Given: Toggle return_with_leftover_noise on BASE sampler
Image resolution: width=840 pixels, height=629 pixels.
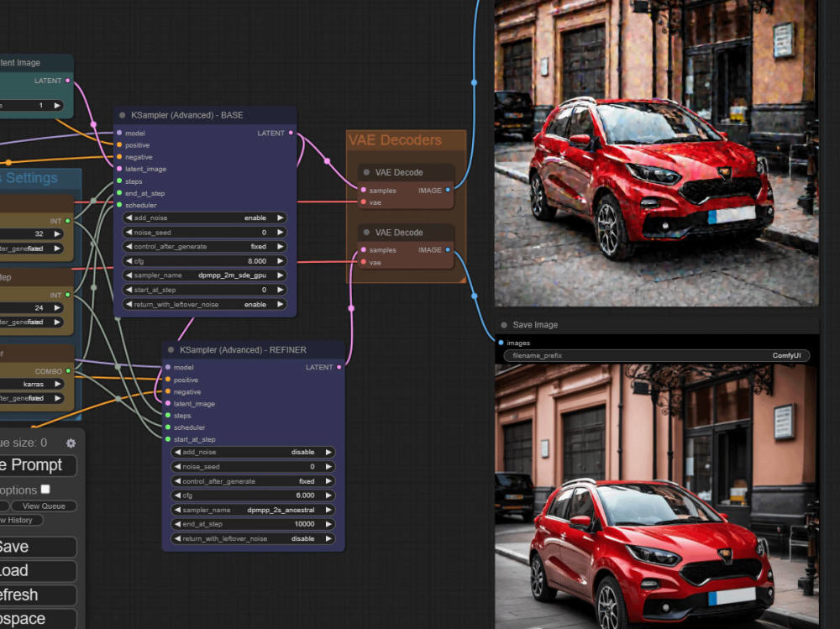Looking at the screenshot, I should pos(205,304).
